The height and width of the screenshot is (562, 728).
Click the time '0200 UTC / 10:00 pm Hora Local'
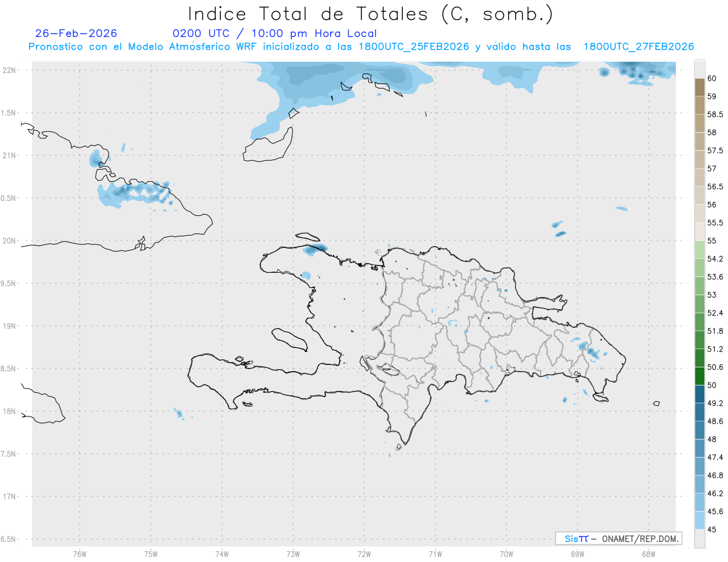pyautogui.click(x=274, y=33)
